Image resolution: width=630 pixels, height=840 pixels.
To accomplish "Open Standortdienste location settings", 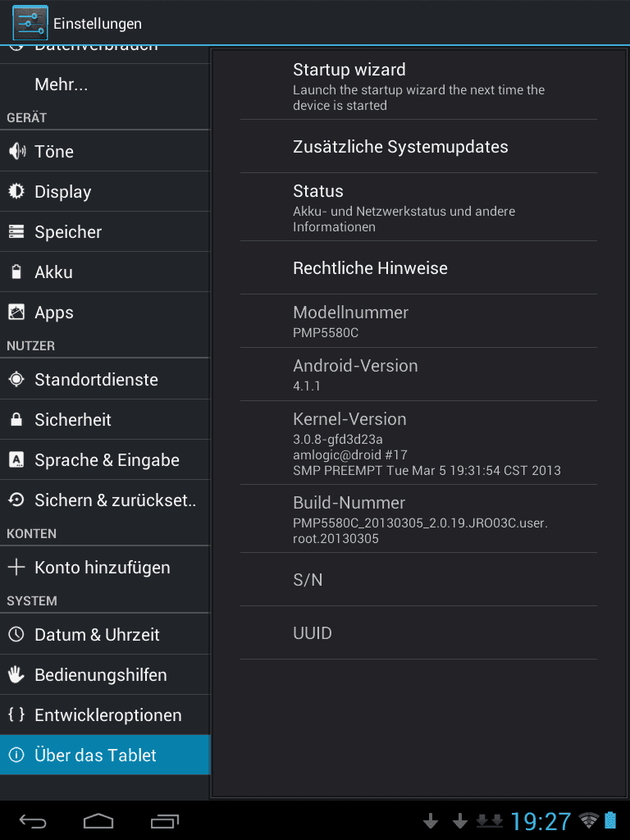I will pyautogui.click(x=105, y=379).
